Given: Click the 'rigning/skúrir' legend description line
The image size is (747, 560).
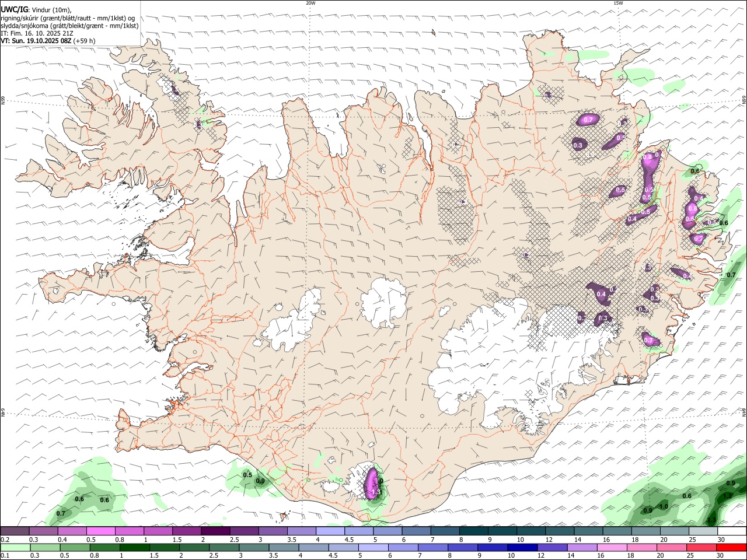Looking at the screenshot, I should [x=68, y=18].
